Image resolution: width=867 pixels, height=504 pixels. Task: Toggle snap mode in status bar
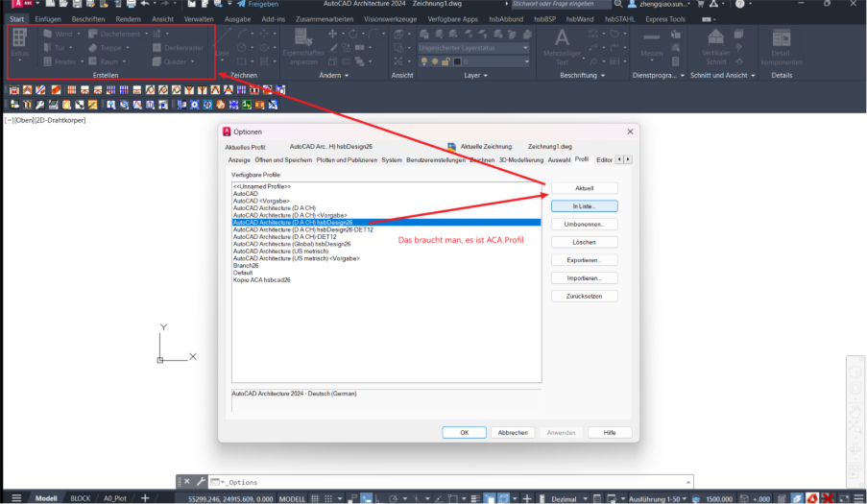(328, 498)
